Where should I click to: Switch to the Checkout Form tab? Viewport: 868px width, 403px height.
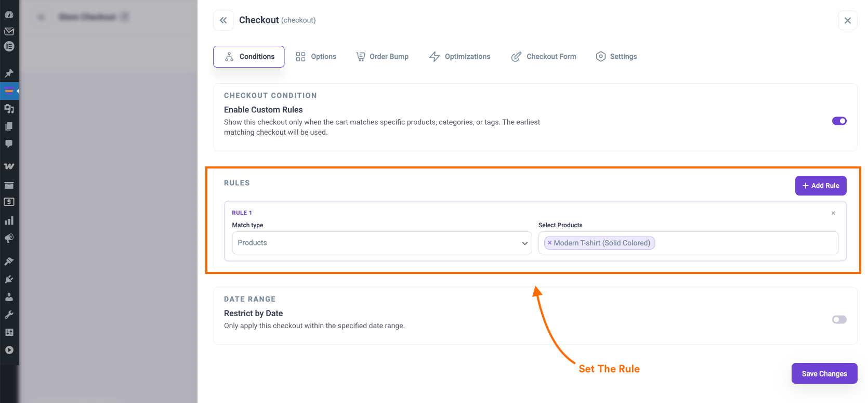pos(544,57)
